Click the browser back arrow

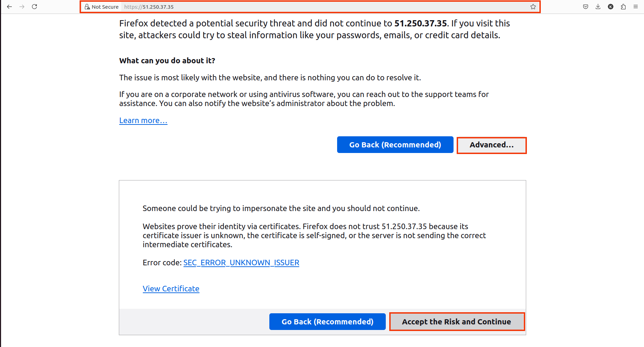point(9,7)
